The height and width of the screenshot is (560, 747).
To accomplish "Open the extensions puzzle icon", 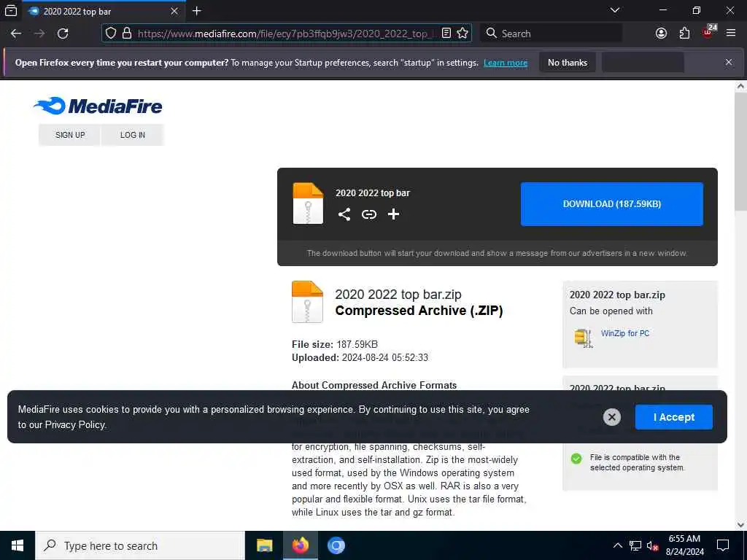I will pyautogui.click(x=684, y=34).
